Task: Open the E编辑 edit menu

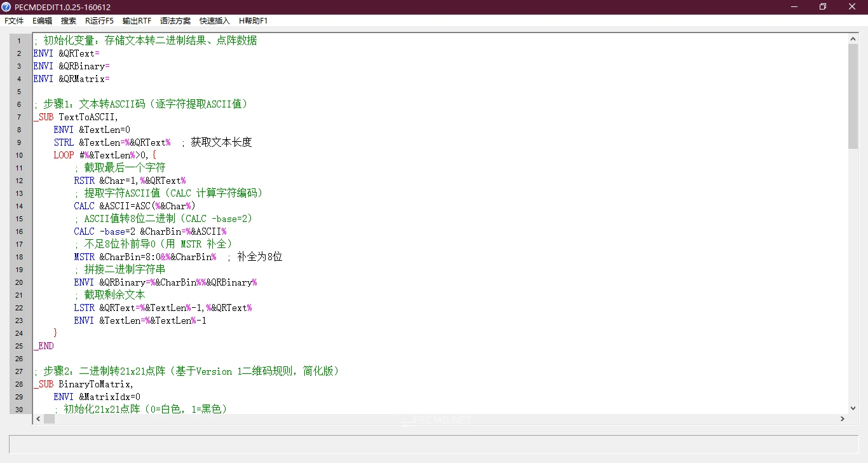Action: (x=42, y=20)
